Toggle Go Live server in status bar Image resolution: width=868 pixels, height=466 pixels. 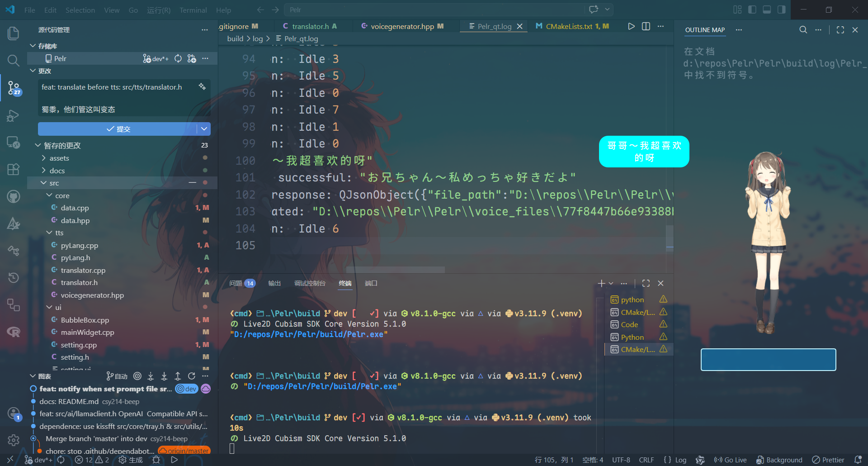[730, 460]
